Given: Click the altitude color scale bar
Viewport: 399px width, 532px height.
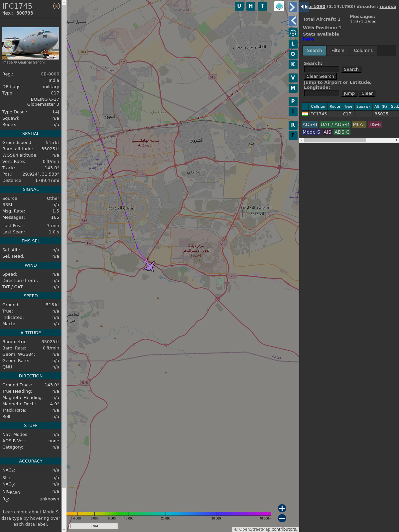Looking at the screenshot, I should click(x=169, y=514).
